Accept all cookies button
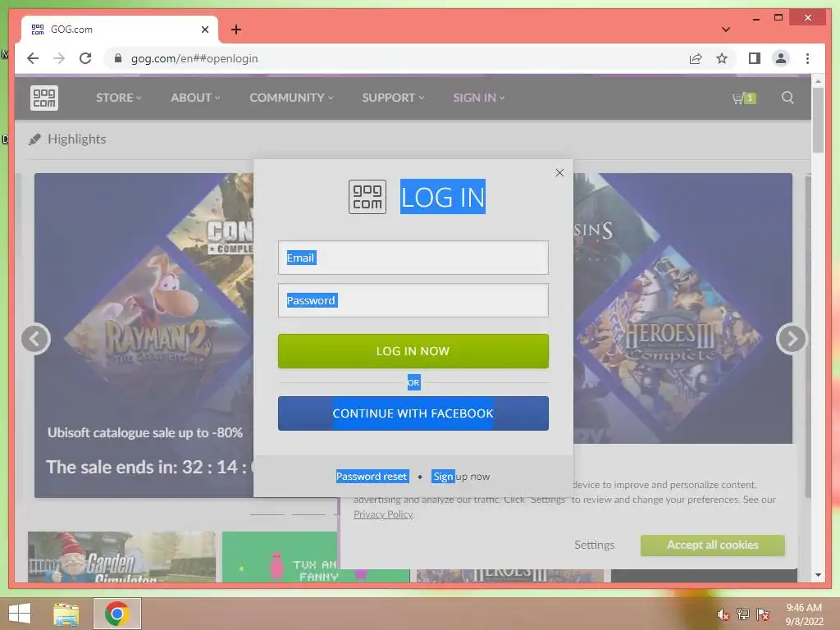 (713, 545)
